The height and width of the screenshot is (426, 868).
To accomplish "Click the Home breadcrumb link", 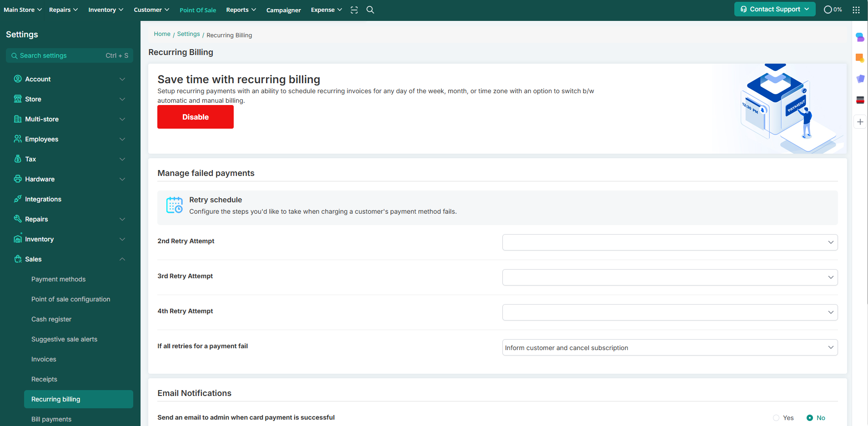I will [x=162, y=34].
